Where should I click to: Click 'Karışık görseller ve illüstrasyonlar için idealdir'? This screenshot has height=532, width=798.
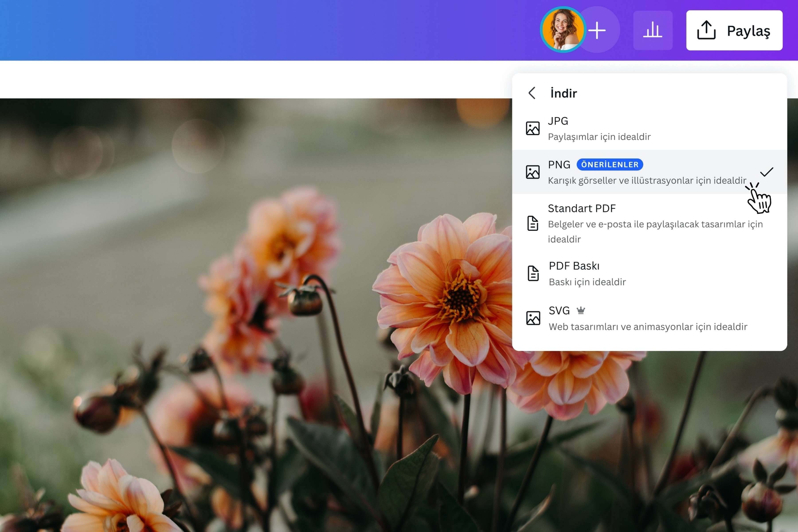coord(647,180)
